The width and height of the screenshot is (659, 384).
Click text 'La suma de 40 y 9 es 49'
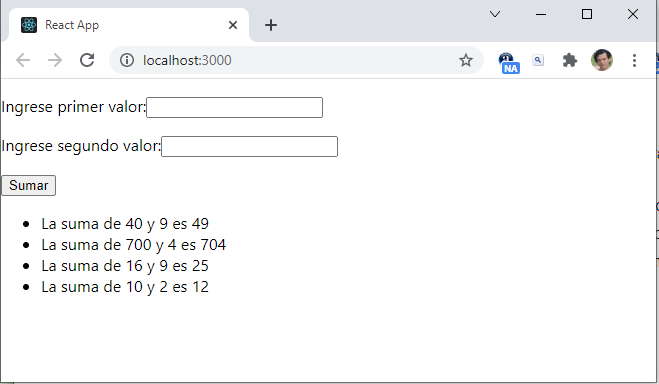point(125,224)
